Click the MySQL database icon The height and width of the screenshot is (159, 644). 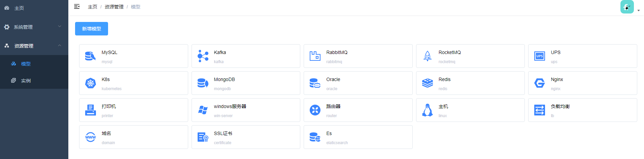[x=91, y=56]
